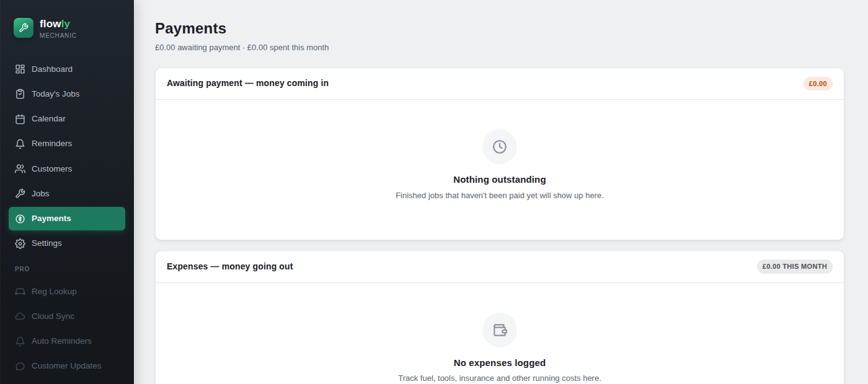Click the Reg Lookup car icon
Viewport: 868px width, 384px height.
point(20,292)
